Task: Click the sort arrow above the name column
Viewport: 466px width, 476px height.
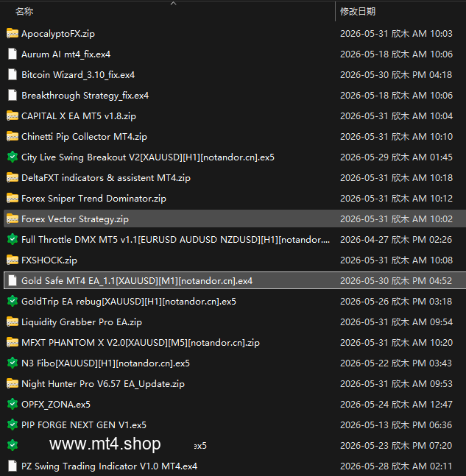Action: tap(174, 4)
